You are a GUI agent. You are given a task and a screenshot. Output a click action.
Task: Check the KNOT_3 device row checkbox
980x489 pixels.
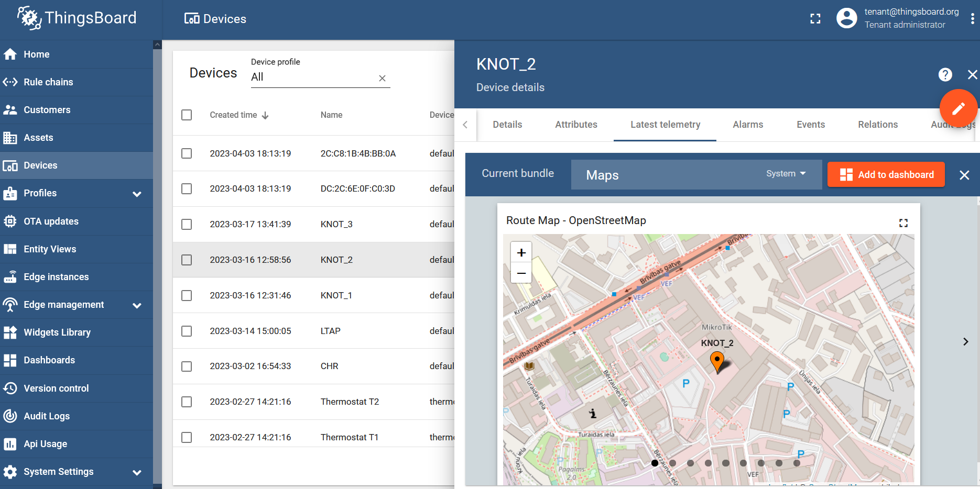pyautogui.click(x=187, y=224)
